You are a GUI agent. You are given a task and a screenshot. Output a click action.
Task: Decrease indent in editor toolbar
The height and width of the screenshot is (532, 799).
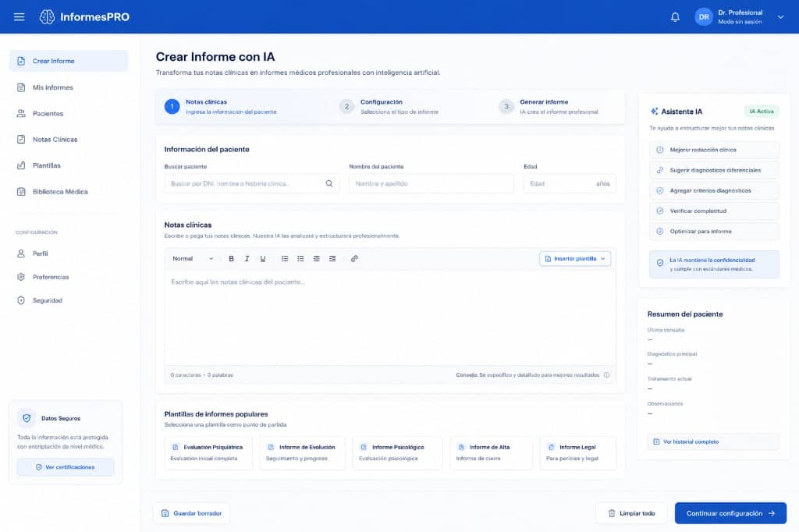(x=317, y=258)
